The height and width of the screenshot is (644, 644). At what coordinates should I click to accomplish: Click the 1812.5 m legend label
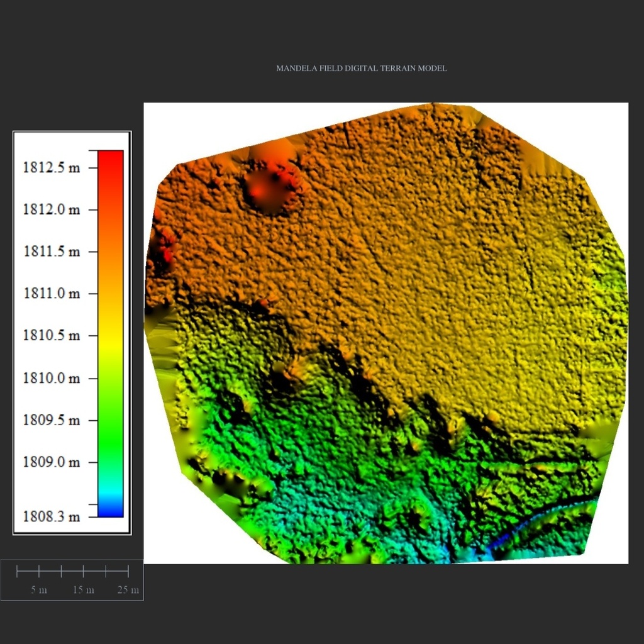coord(52,168)
